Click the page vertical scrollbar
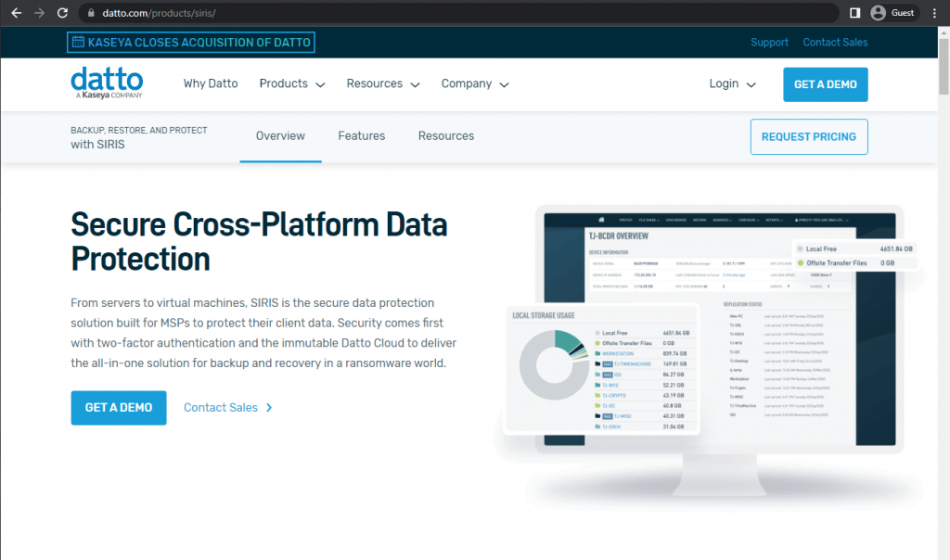 tap(944, 67)
